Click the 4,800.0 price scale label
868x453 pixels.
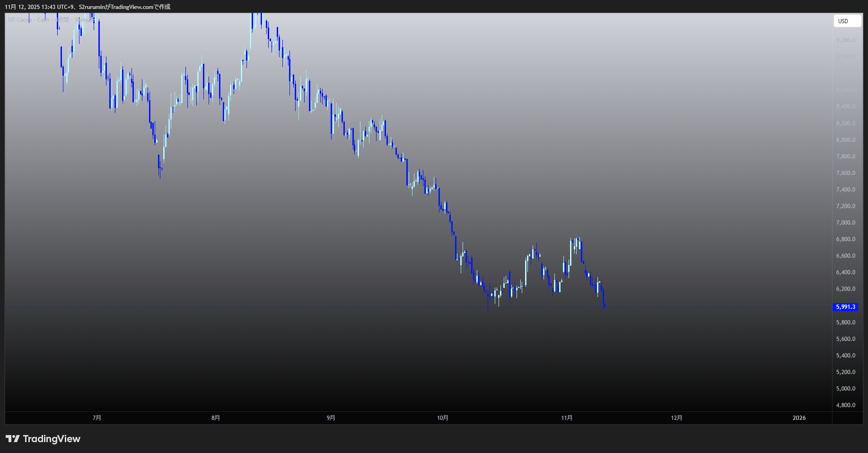(846, 405)
